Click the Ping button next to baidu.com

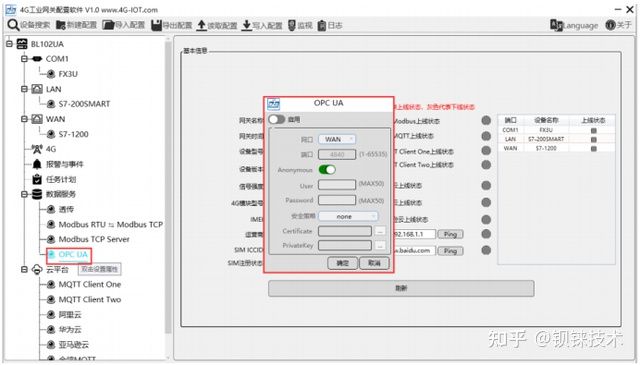[450, 251]
